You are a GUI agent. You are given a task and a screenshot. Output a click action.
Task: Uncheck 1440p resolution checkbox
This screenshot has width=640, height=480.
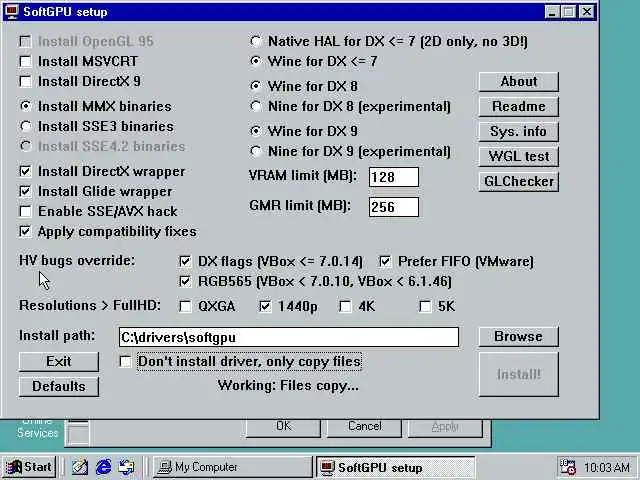265,306
